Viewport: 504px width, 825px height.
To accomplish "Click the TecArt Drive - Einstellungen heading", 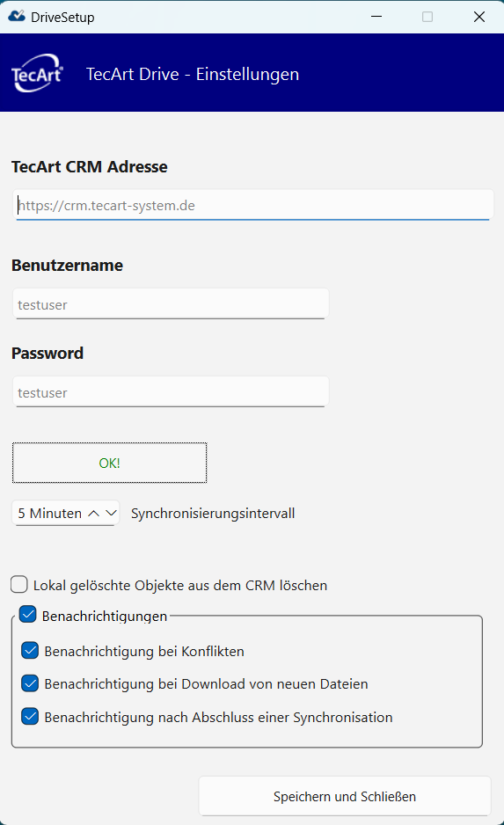I will 193,74.
